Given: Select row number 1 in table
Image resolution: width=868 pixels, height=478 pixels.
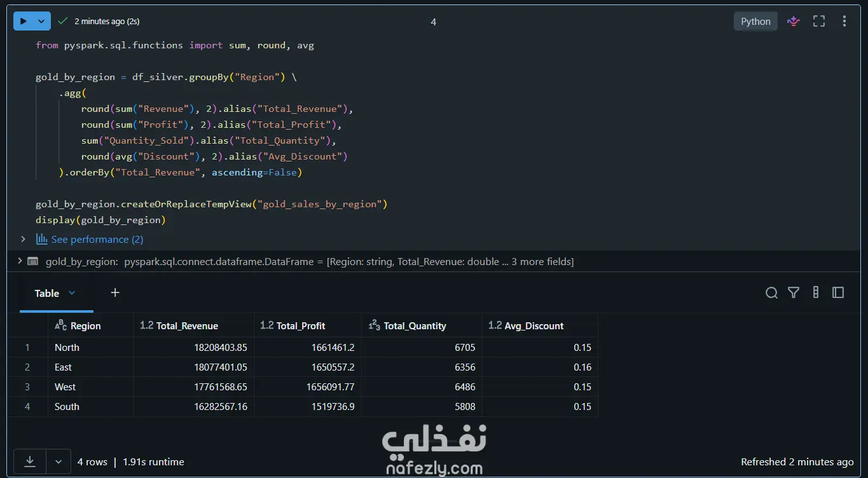Looking at the screenshot, I should point(27,347).
